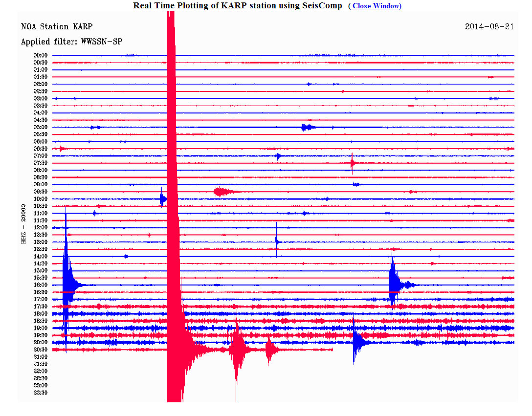Click the 'NOA Station KARP' label
Screen dimensions: 532x416
point(56,26)
